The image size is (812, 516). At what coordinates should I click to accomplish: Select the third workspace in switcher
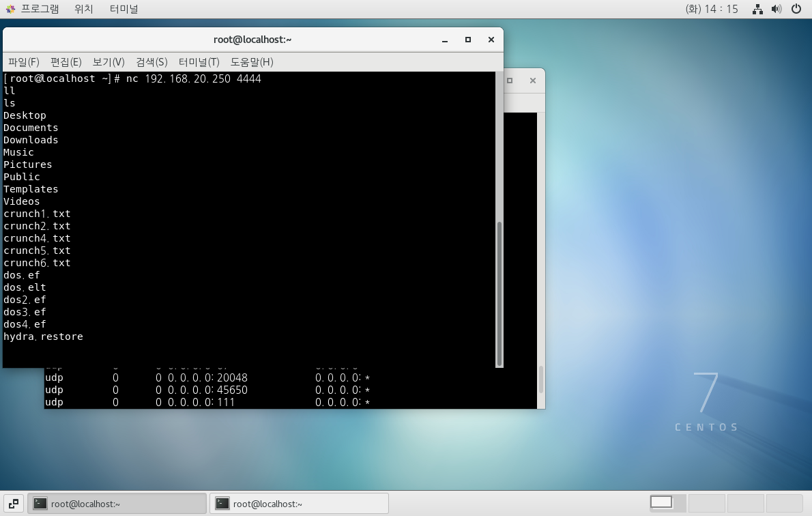745,504
